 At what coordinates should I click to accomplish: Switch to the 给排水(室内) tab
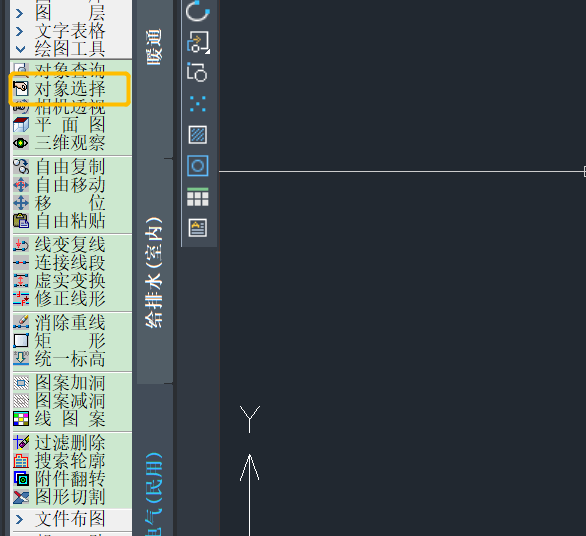pyautogui.click(x=154, y=272)
